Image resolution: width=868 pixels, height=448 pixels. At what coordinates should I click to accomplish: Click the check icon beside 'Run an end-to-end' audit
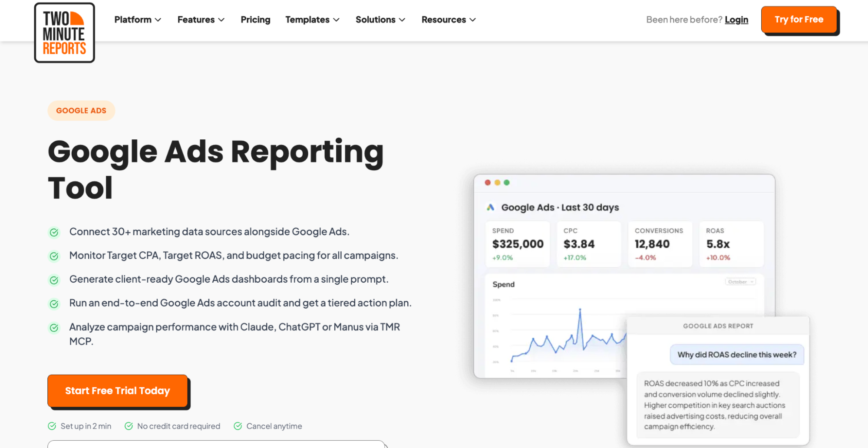[x=54, y=304]
